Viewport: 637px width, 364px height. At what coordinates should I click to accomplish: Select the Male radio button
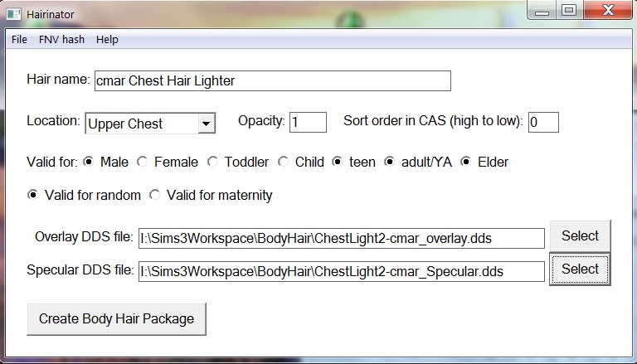(x=88, y=162)
